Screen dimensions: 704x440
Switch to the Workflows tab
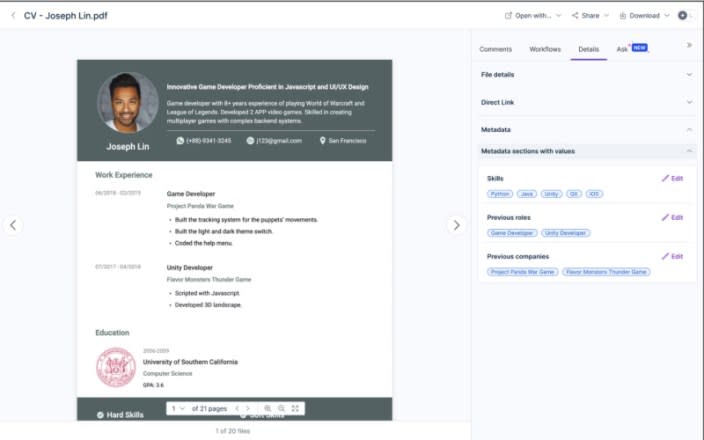point(545,49)
